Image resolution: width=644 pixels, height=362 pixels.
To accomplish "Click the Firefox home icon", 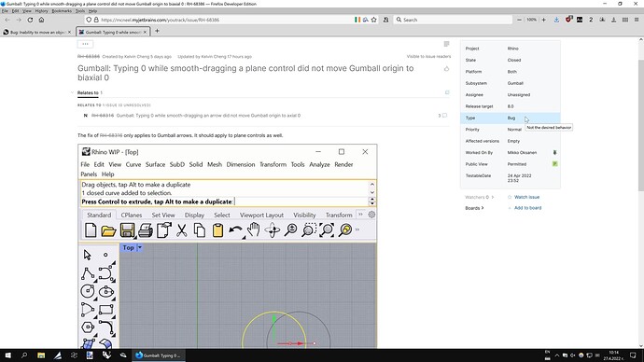I will pos(41,20).
